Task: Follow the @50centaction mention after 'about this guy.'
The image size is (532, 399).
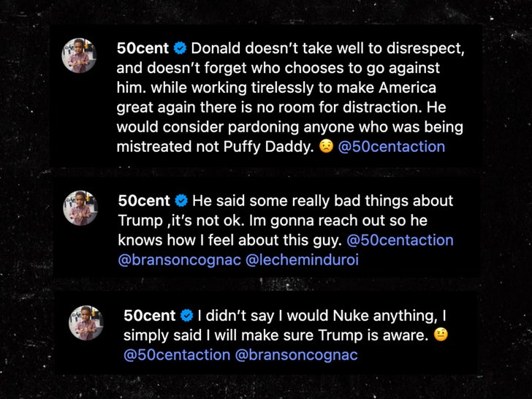Action: (400, 240)
